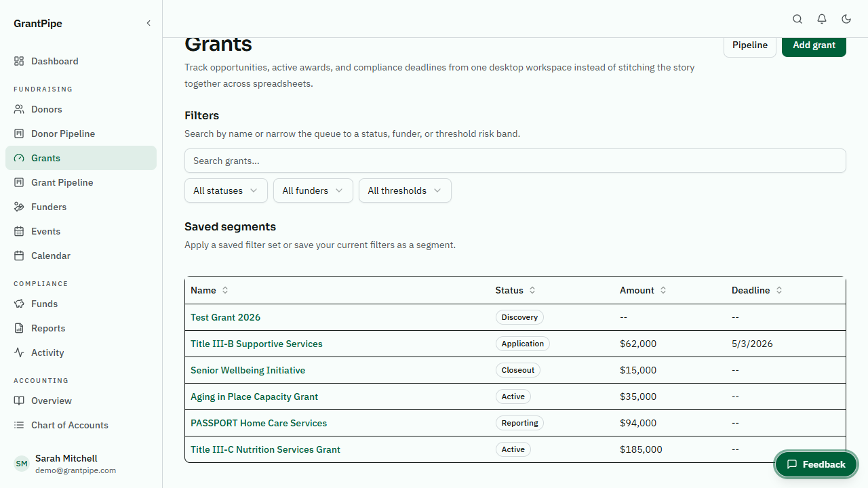The width and height of the screenshot is (868, 488).
Task: Click the Donor Pipeline board icon
Action: tap(19, 134)
